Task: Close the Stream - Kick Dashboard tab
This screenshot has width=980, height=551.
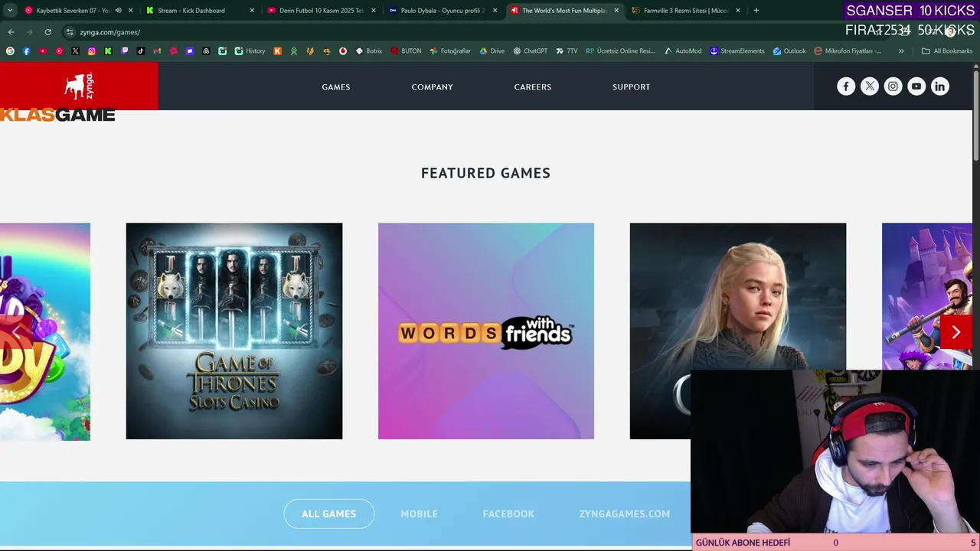Action: (252, 11)
